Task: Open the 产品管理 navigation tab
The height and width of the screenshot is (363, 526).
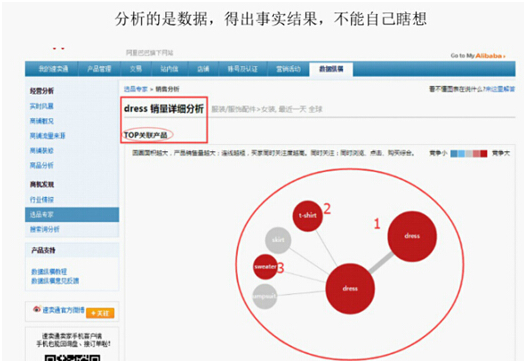Action: click(x=99, y=69)
